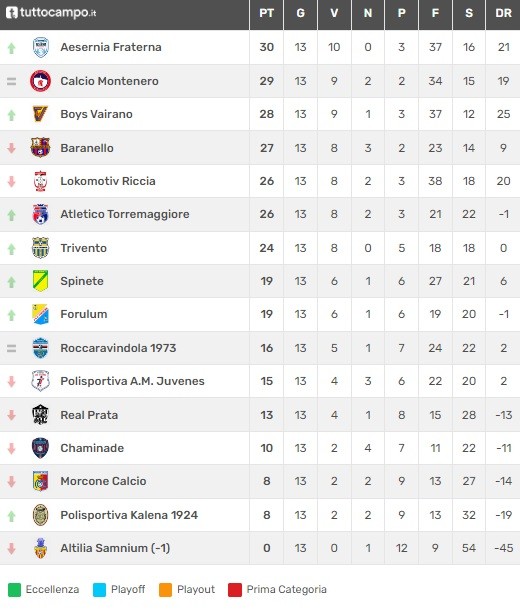
Task: Click the V wins column header
Action: point(334,13)
